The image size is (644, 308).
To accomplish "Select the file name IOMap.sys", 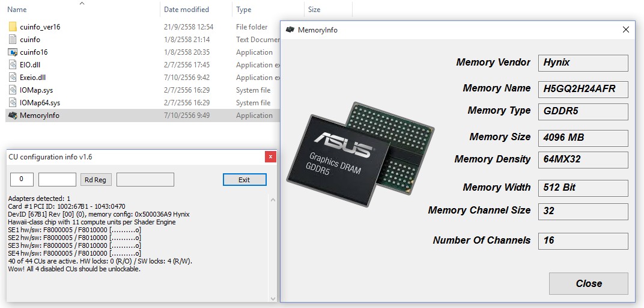I will pyautogui.click(x=36, y=90).
